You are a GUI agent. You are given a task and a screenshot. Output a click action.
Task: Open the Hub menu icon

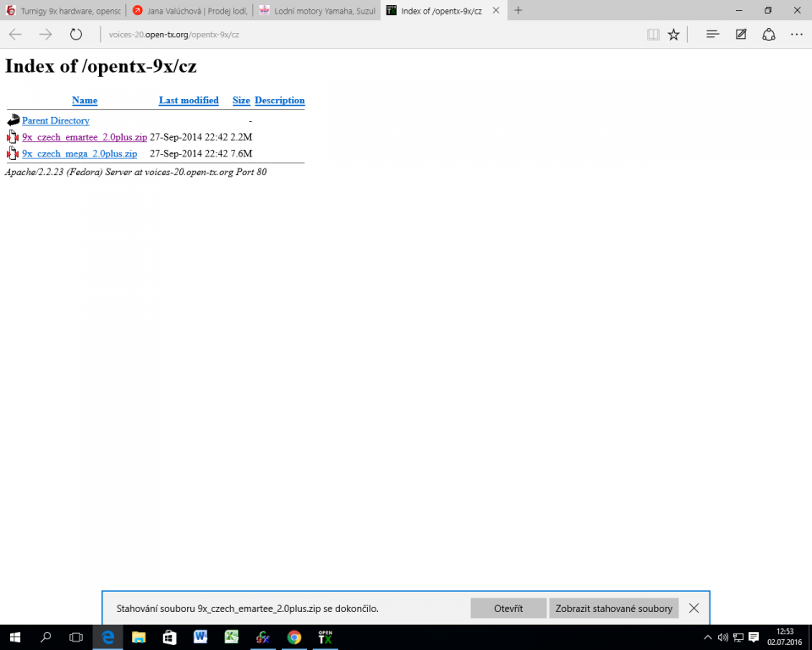712,35
